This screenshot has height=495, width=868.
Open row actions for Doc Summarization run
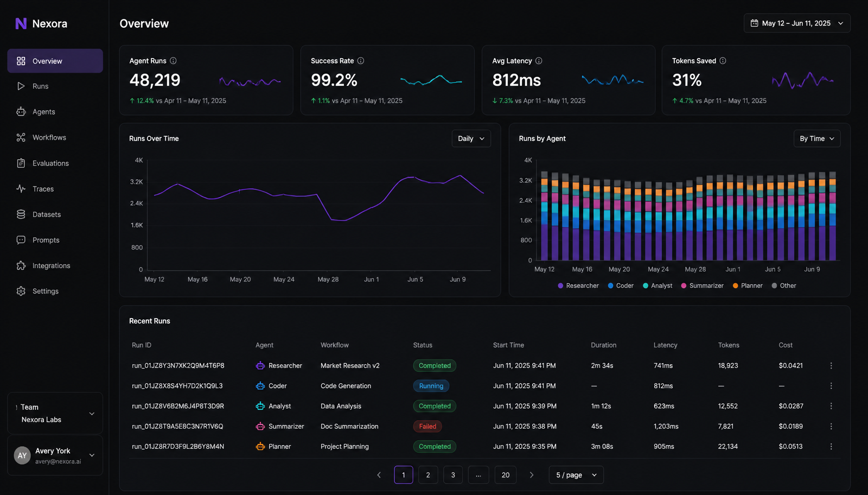(831, 427)
